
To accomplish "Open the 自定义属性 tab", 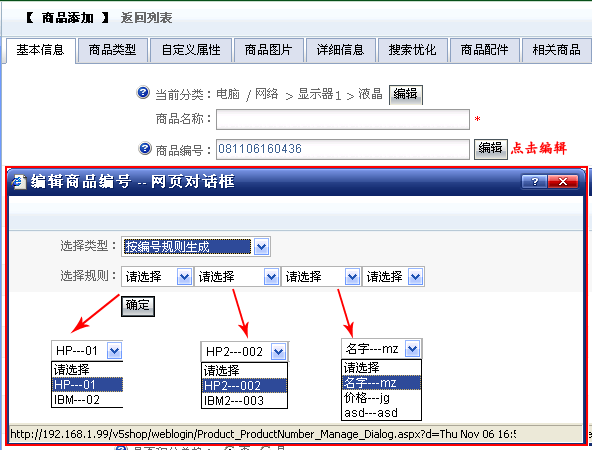I will point(191,50).
